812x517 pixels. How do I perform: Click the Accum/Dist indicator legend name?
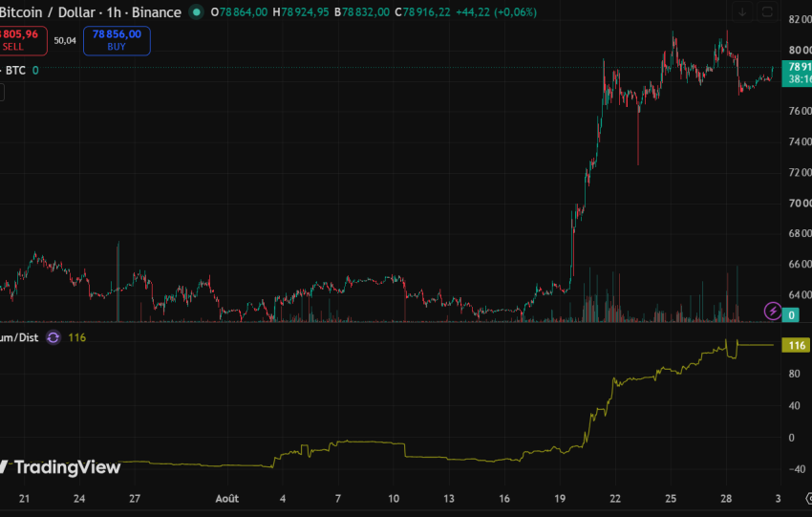(x=19, y=337)
